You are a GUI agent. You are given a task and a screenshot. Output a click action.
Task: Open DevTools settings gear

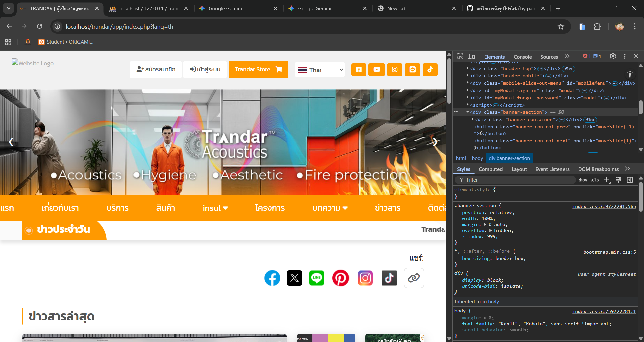613,56
